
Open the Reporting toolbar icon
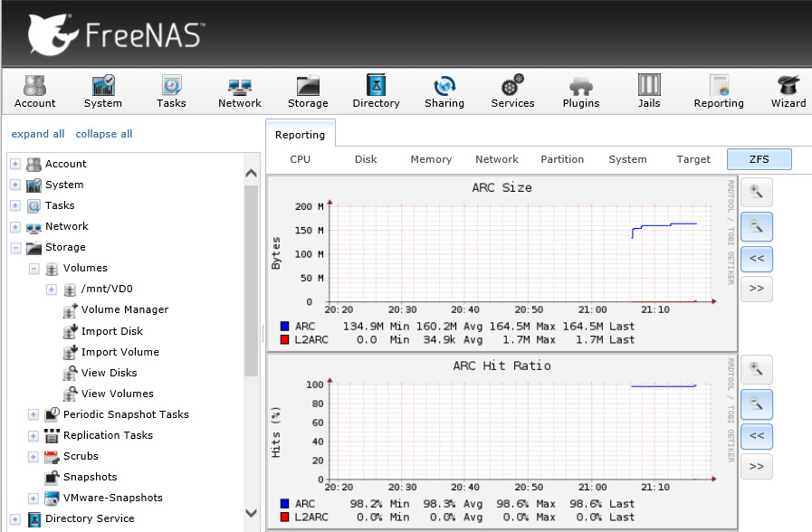[719, 91]
